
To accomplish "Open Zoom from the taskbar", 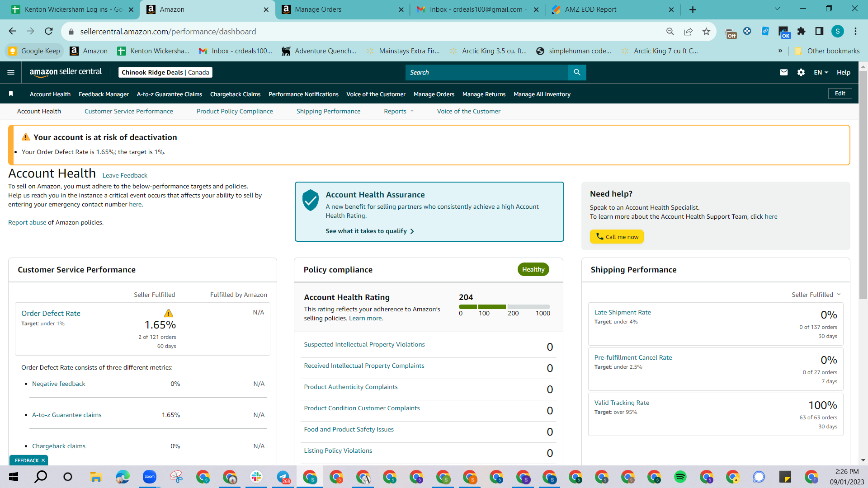I will [x=149, y=477].
